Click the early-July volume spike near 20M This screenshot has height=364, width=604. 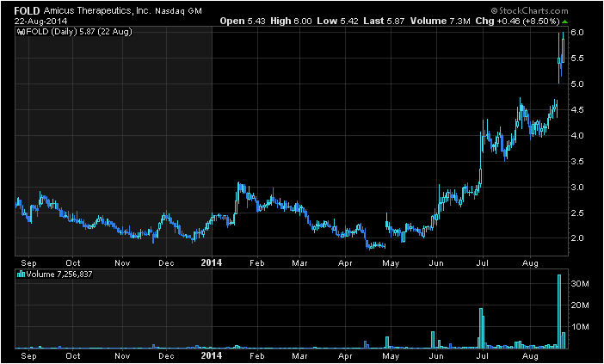(x=481, y=328)
